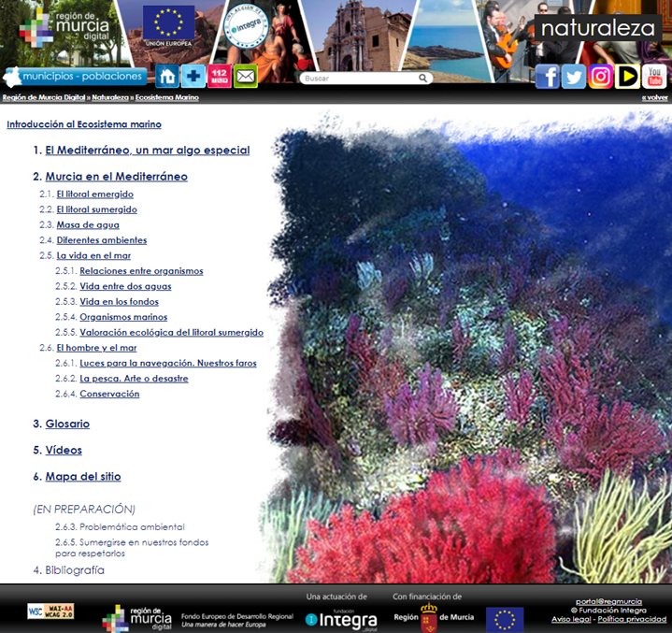The width and height of the screenshot is (672, 633).
Task: Open the Glosario section
Action: (67, 424)
